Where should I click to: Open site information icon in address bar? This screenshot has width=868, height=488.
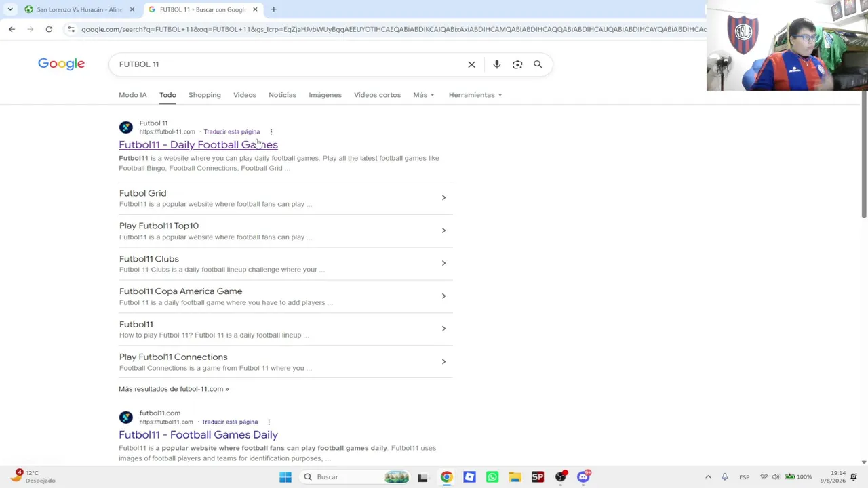coord(71,29)
